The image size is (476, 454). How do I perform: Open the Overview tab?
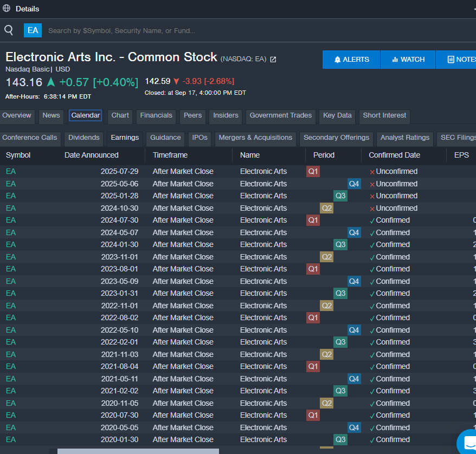[17, 115]
